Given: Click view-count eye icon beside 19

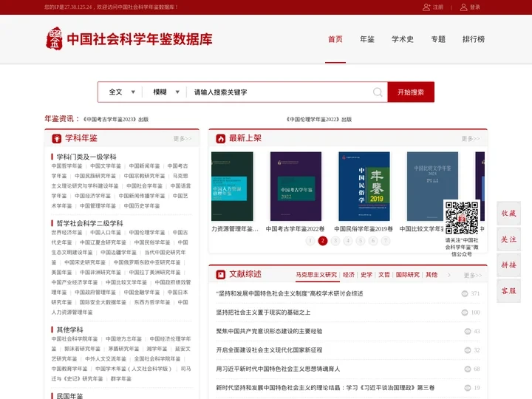Looking at the screenshot, I should pos(468,388).
